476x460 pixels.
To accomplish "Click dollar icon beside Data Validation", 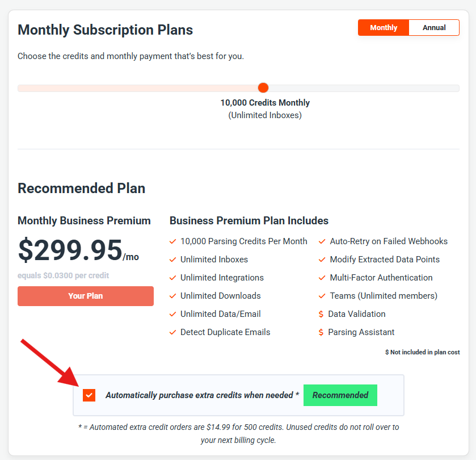I will click(322, 314).
